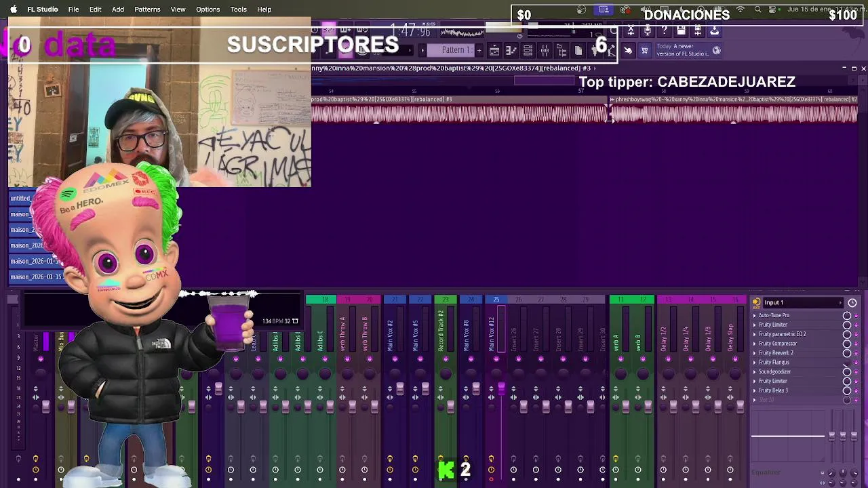Show the Channel rack via toolbar icon
Image resolution: width=868 pixels, height=488 pixels.
(528, 51)
